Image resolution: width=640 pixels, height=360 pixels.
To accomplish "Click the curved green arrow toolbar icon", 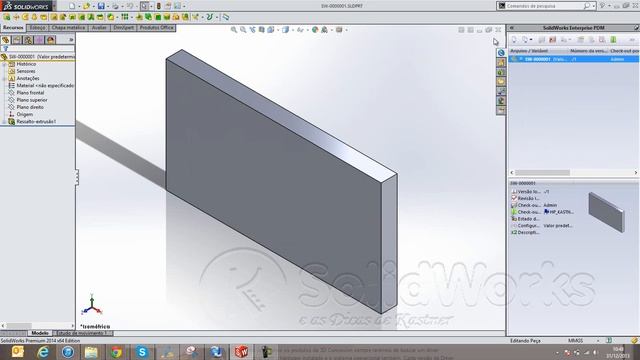I will [209, 17].
